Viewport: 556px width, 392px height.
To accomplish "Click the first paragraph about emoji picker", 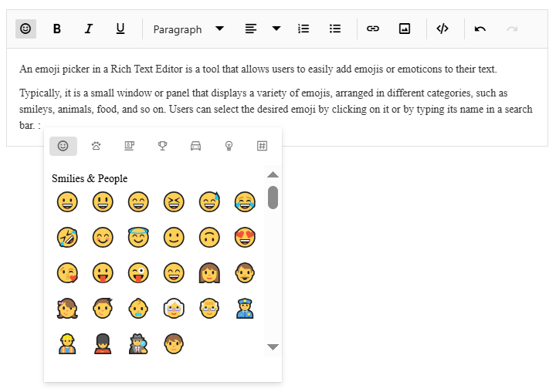I will pos(258,69).
